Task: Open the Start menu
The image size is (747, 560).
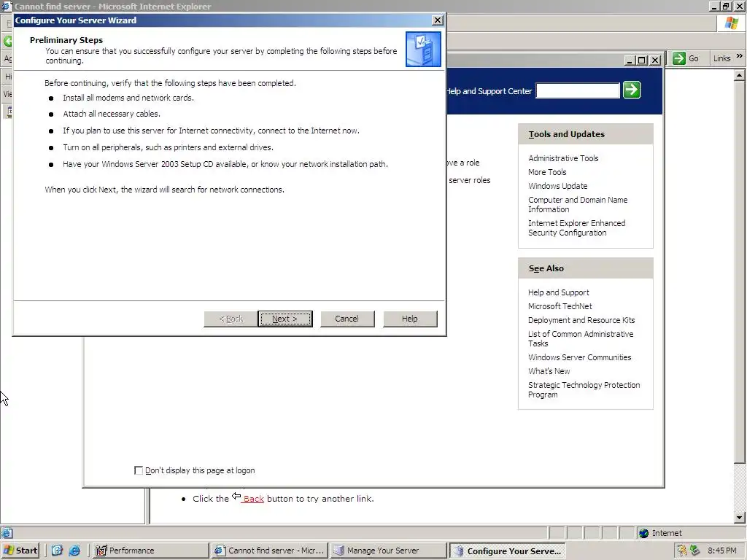Action: [x=20, y=551]
